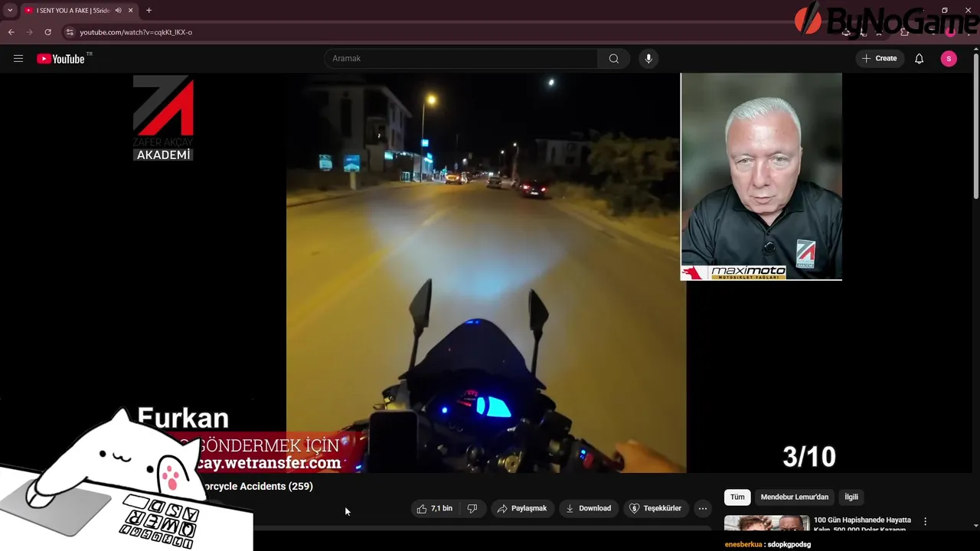Screen dimensions: 980x551
Task: Select the Mendebur Lemur'dan filter chip
Action: (x=795, y=497)
